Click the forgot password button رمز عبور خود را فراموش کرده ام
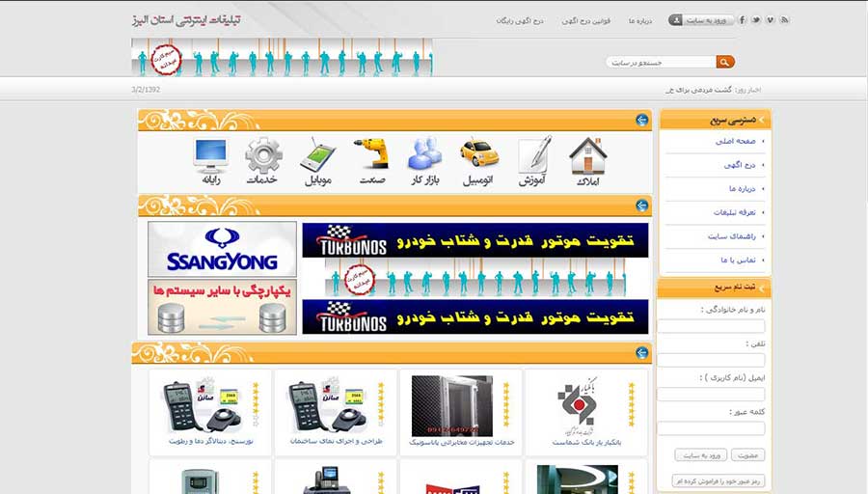The image size is (868, 494). pyautogui.click(x=719, y=480)
